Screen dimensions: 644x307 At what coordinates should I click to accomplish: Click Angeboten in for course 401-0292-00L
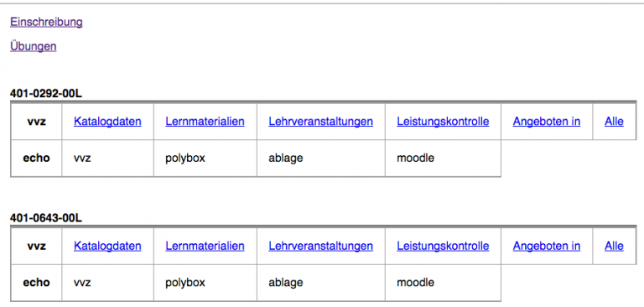coord(547,122)
